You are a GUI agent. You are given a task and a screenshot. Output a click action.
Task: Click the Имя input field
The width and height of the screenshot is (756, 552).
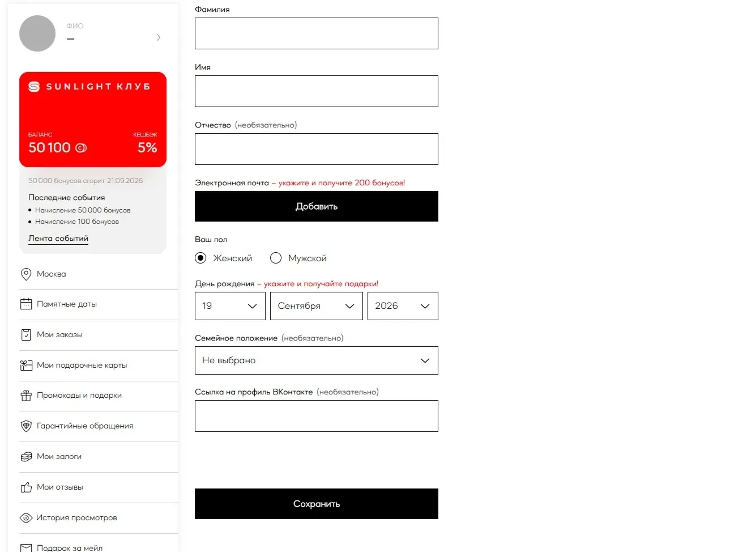(317, 91)
